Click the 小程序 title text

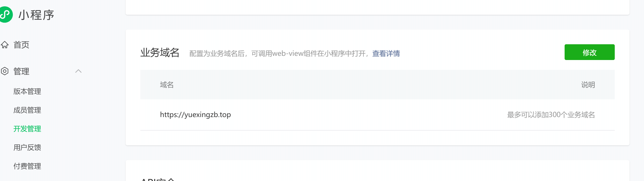point(36,15)
